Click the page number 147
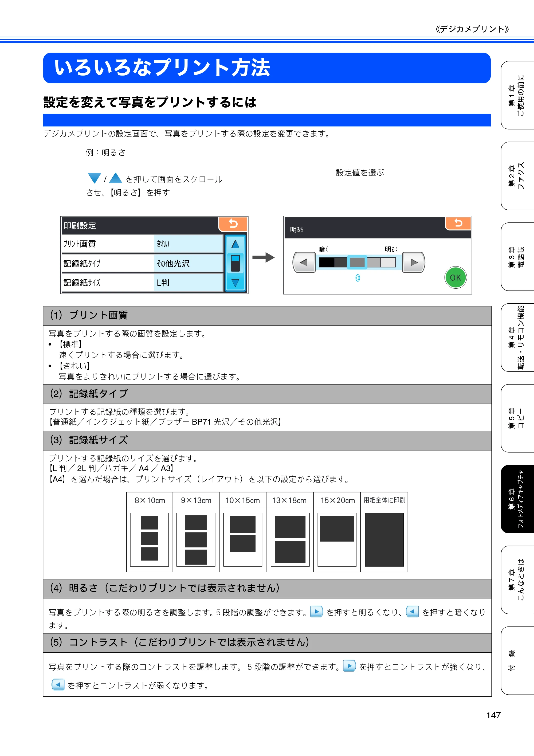 click(493, 715)
